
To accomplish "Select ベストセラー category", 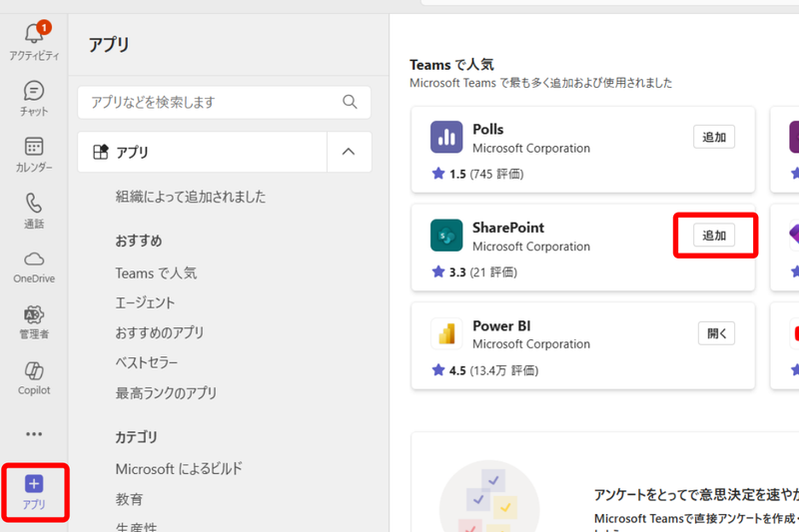I will tap(147, 362).
